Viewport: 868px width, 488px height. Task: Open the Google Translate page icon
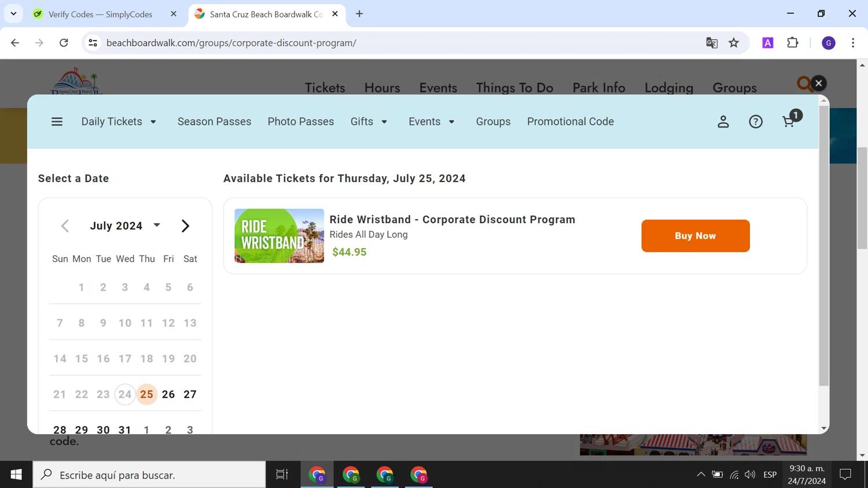(x=712, y=43)
